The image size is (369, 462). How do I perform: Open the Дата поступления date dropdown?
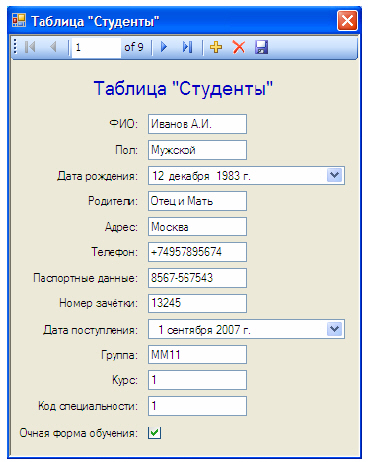point(335,329)
